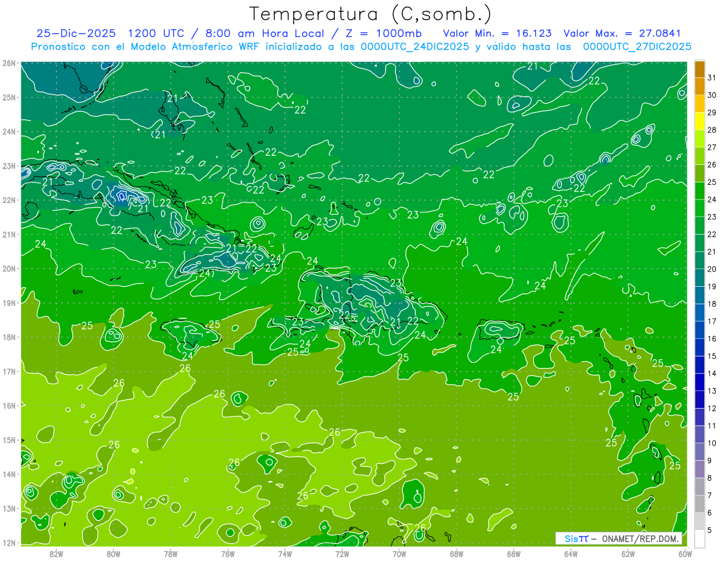
Task: Click the '22N' latitude axis label
Action: coord(8,200)
